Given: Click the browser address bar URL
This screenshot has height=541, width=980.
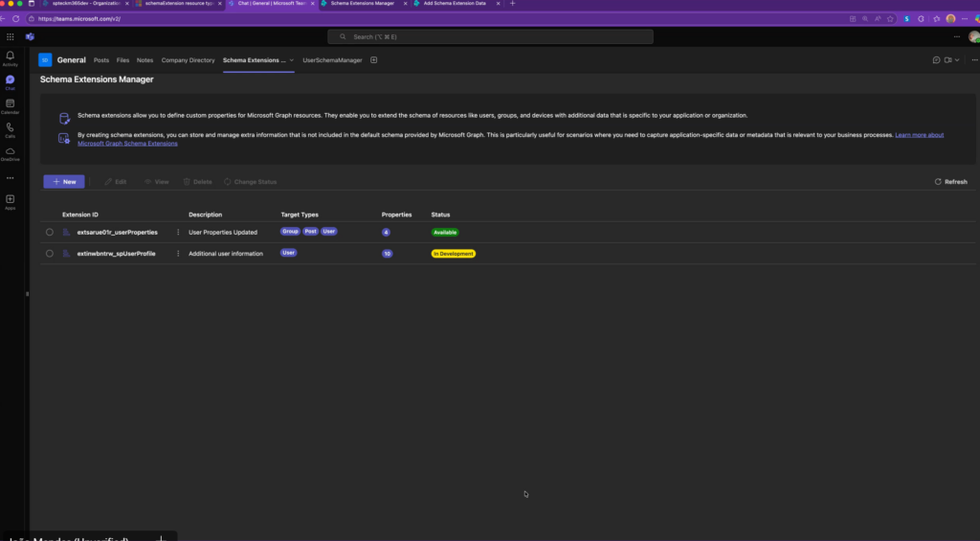Looking at the screenshot, I should 79,19.
